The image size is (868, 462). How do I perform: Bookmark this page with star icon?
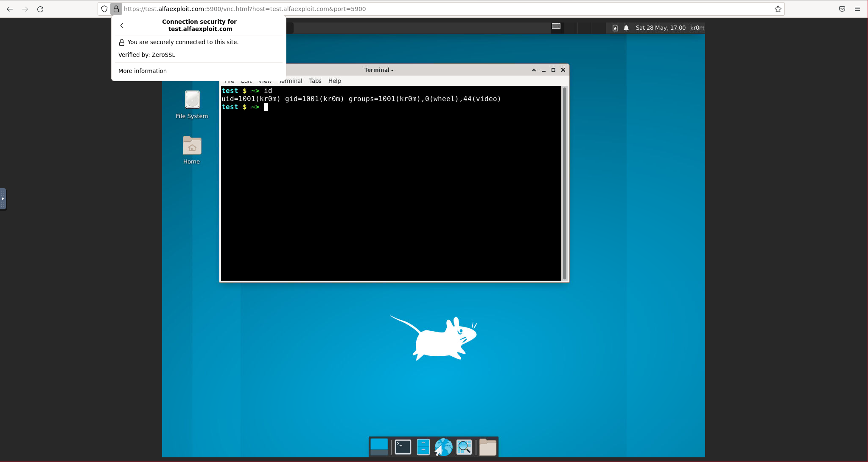pyautogui.click(x=778, y=9)
